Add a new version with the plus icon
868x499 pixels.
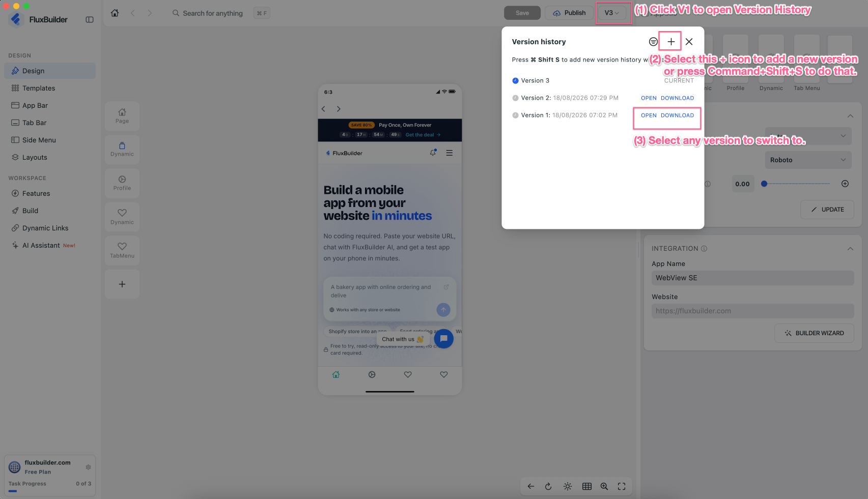pyautogui.click(x=671, y=42)
